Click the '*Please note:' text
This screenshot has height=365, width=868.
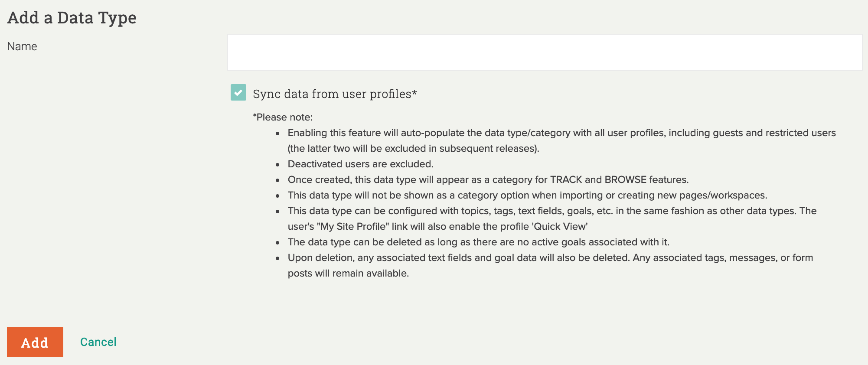(x=283, y=117)
